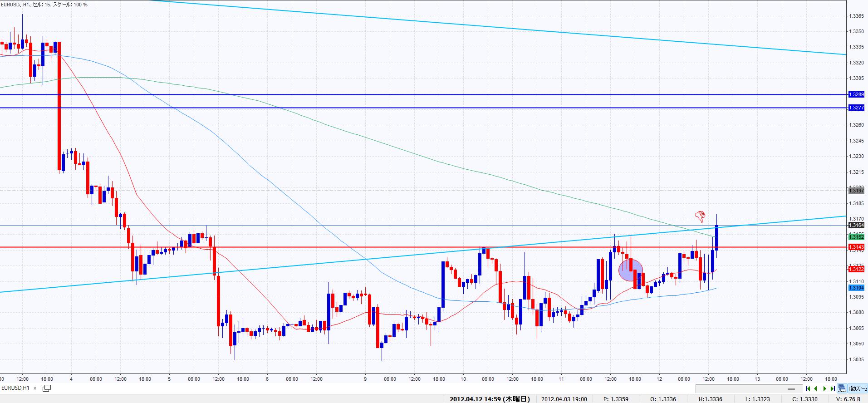Click the 1.3164 current price label

[856, 225]
